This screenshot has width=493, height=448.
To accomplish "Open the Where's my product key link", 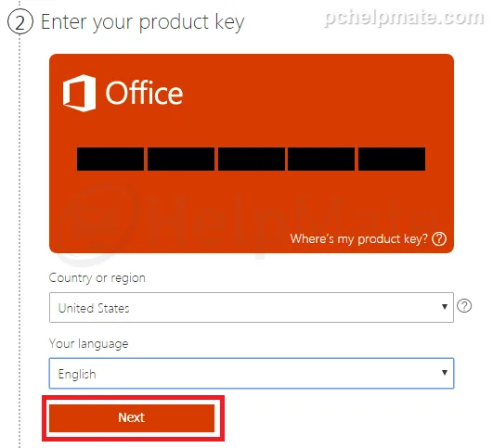I will click(358, 239).
